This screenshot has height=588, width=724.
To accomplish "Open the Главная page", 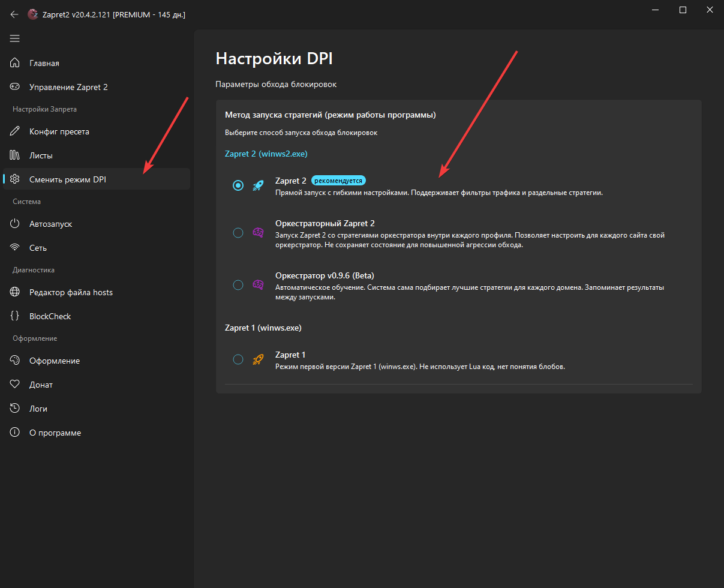I will [x=97, y=63].
